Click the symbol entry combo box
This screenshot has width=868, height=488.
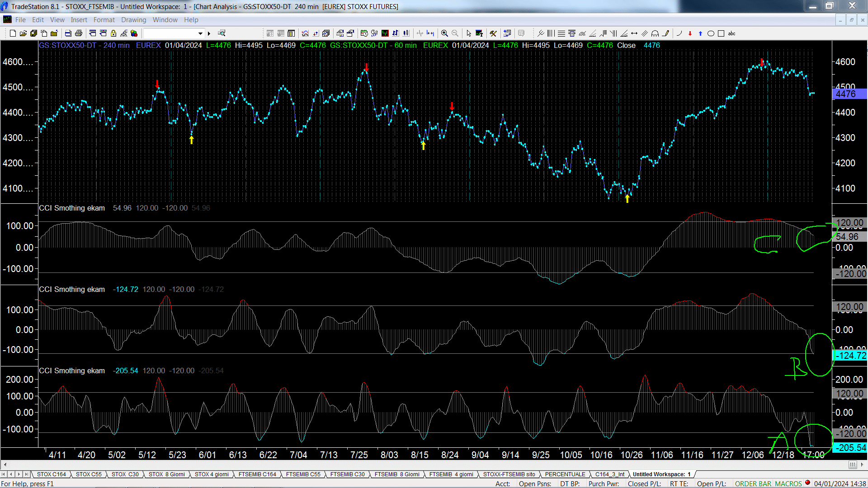174,33
